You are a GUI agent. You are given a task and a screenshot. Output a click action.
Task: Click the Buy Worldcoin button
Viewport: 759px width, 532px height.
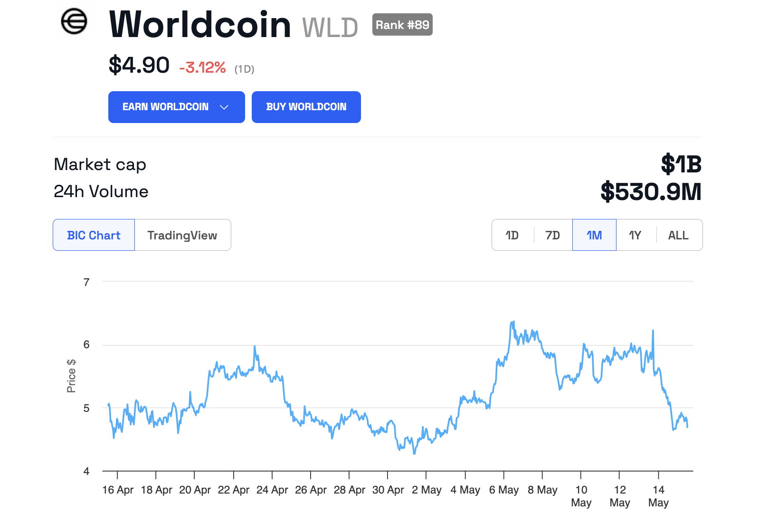click(306, 107)
